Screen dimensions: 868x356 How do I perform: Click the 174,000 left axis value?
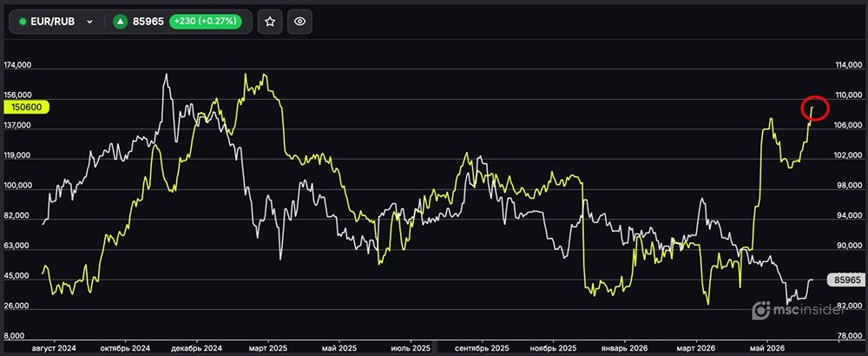pyautogui.click(x=17, y=65)
